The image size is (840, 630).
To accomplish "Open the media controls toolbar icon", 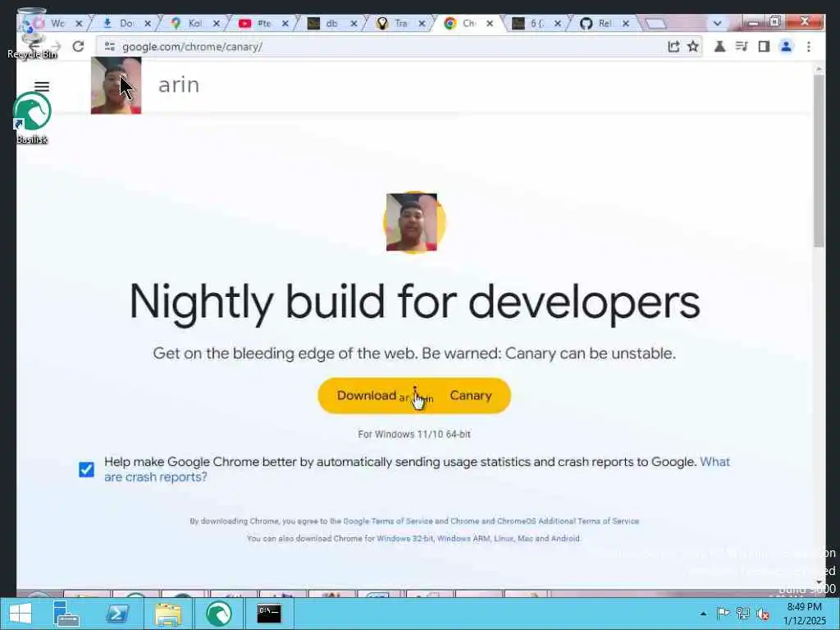I will pos(742,47).
